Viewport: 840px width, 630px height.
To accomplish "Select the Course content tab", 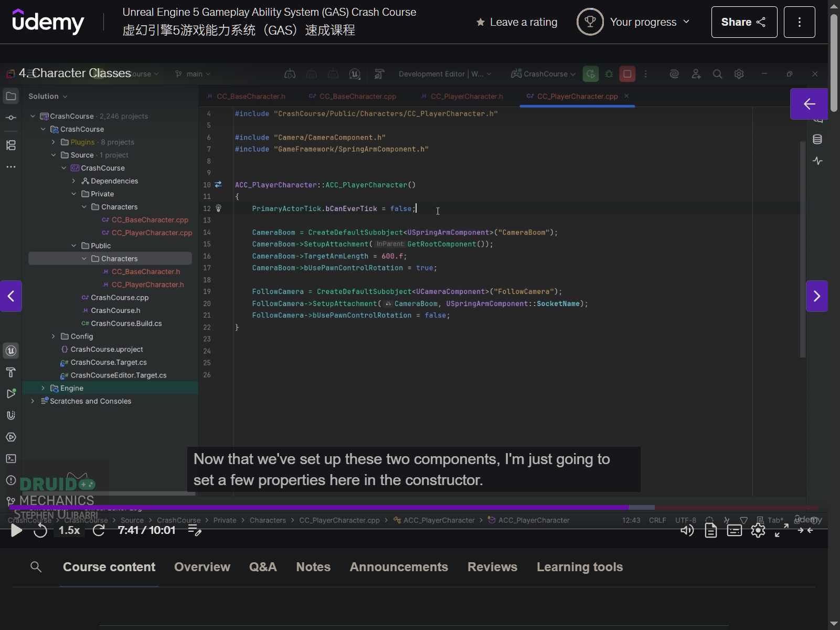I will tap(109, 567).
